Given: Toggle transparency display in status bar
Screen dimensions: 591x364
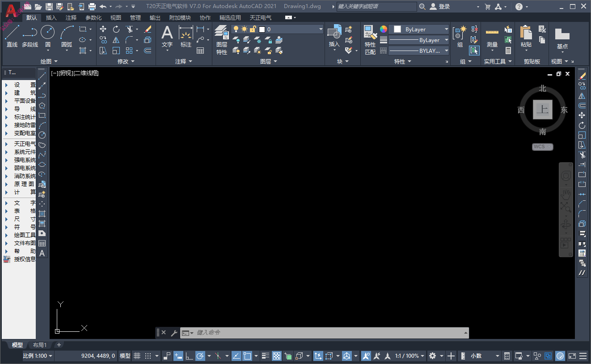Looking at the screenshot, I should [x=277, y=356].
